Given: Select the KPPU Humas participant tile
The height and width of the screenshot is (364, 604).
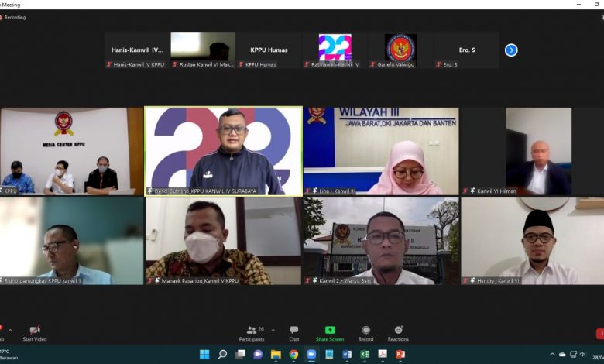Looking at the screenshot, I should click(269, 50).
